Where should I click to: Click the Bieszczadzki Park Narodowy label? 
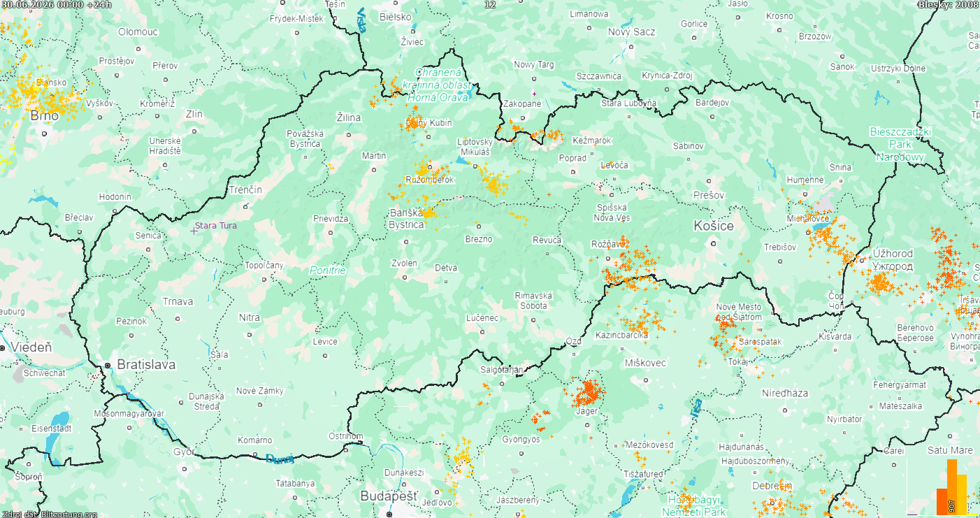tap(901, 144)
